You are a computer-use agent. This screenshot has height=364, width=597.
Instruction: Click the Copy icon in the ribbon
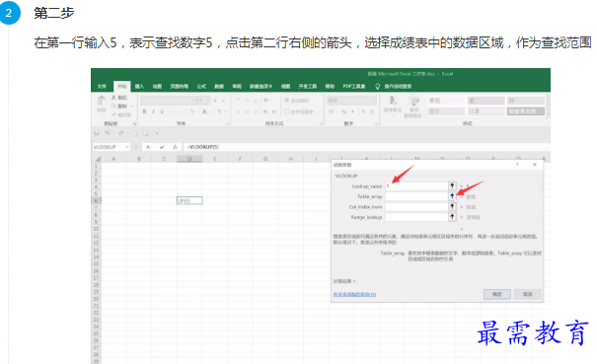(113, 106)
